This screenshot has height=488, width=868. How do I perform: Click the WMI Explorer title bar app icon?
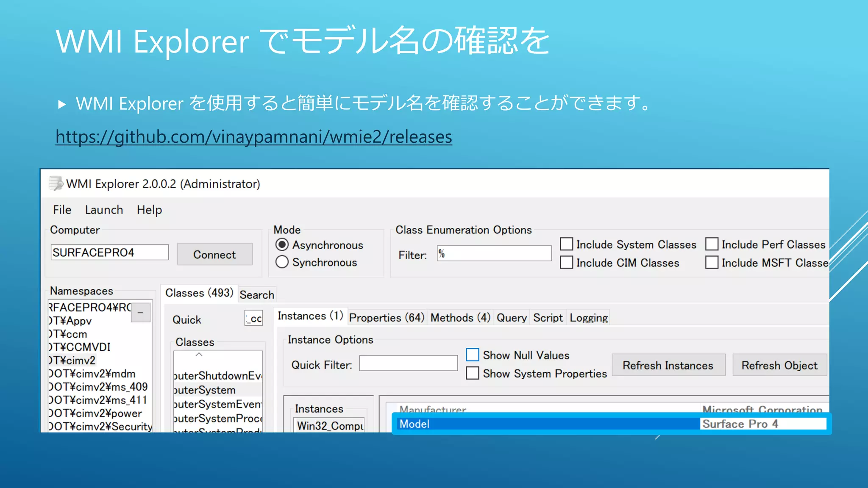click(x=56, y=183)
